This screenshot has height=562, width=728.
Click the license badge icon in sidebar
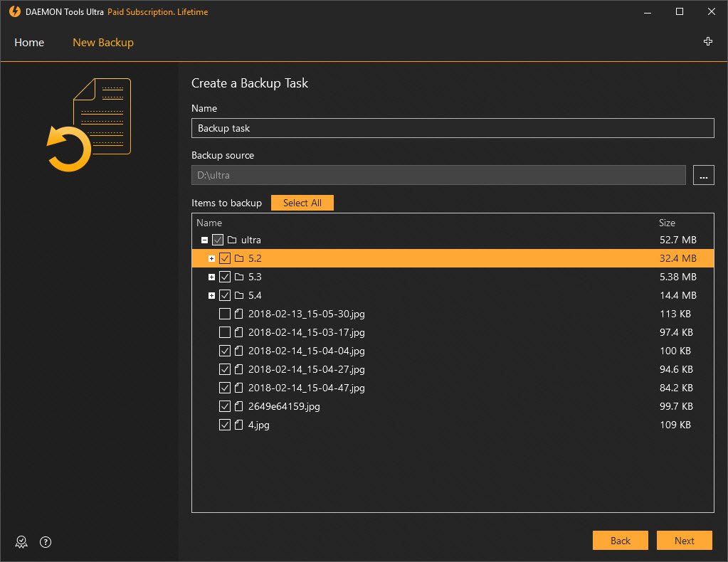(22, 542)
